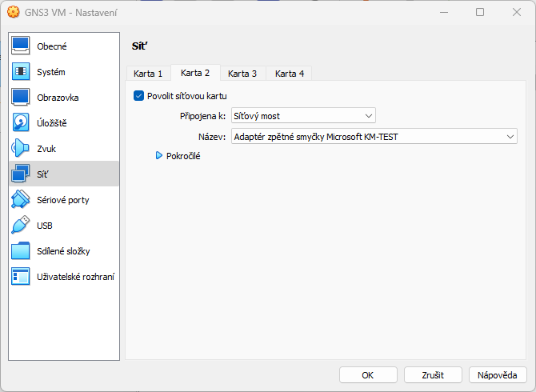This screenshot has width=536, height=392.
Task: Select the Zvuk label in sidebar
Action: (x=46, y=149)
